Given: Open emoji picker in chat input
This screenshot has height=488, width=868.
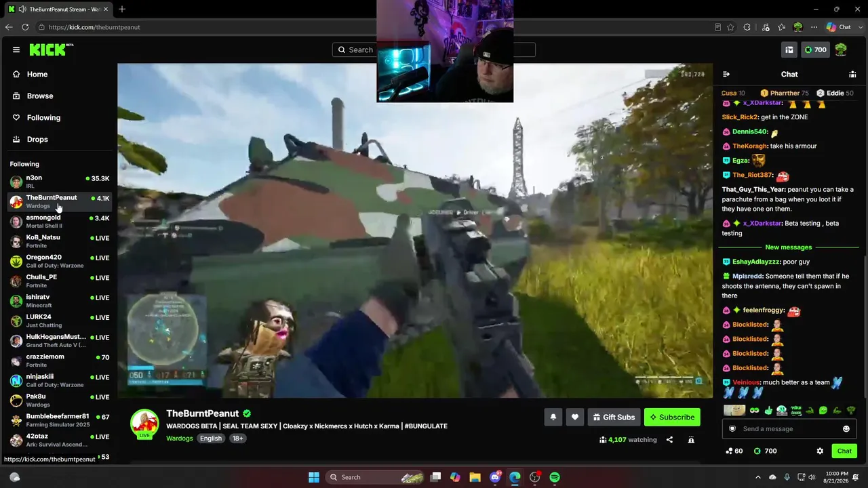Looking at the screenshot, I should 846,429.
